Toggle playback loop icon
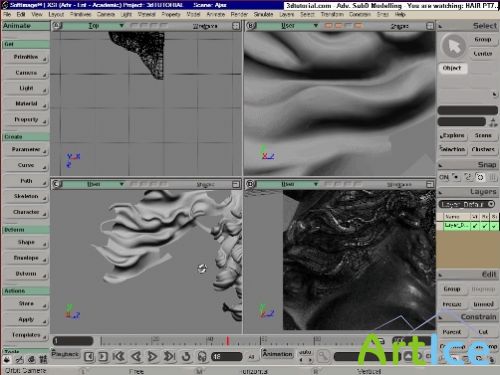Image resolution: width=500 pixels, height=375 pixels. (186, 356)
